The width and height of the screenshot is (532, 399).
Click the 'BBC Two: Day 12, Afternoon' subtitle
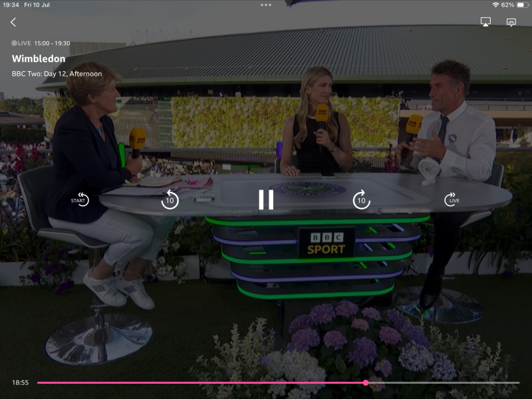click(x=57, y=74)
